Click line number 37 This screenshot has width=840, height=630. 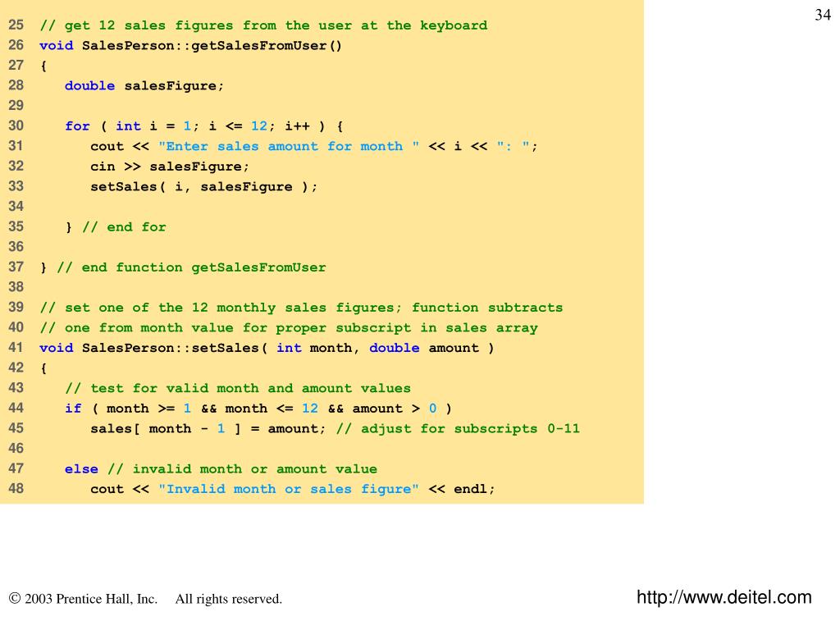16,267
